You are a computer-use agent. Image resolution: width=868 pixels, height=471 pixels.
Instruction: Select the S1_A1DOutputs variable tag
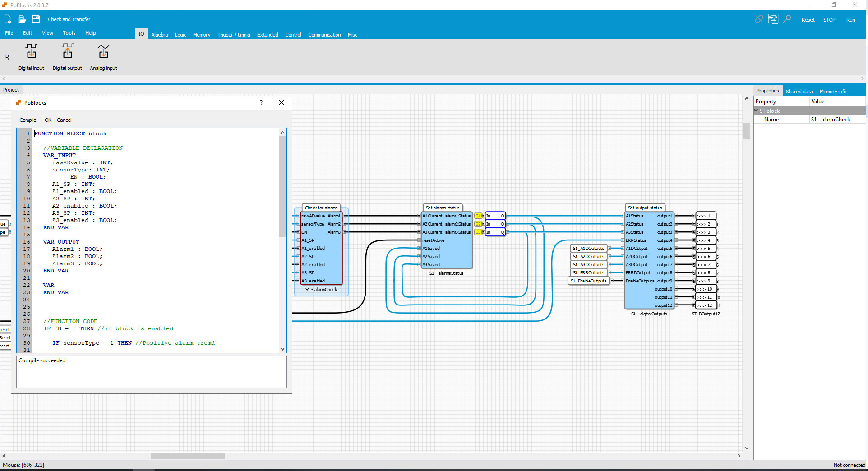point(588,249)
